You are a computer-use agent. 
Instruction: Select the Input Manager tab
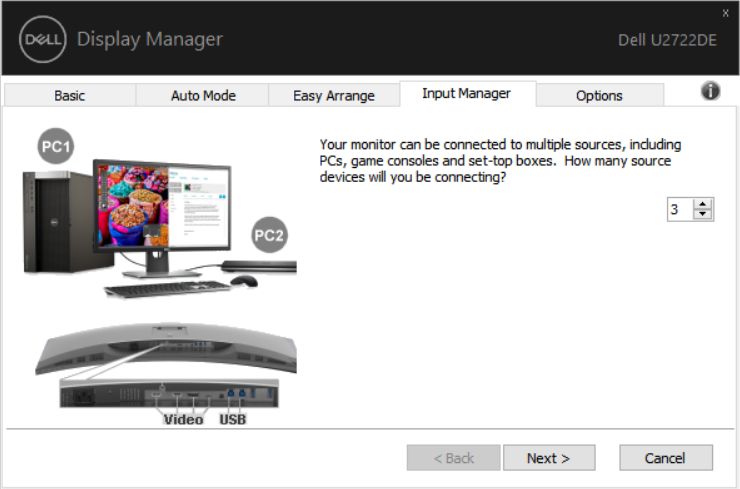coord(466,93)
